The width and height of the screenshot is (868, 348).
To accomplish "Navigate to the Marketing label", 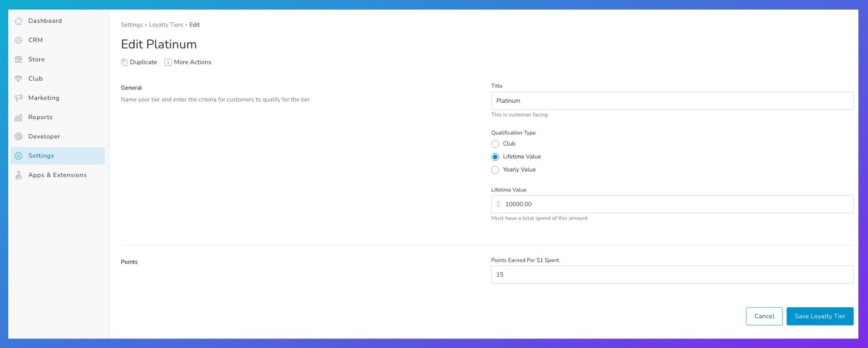I will click(x=44, y=98).
